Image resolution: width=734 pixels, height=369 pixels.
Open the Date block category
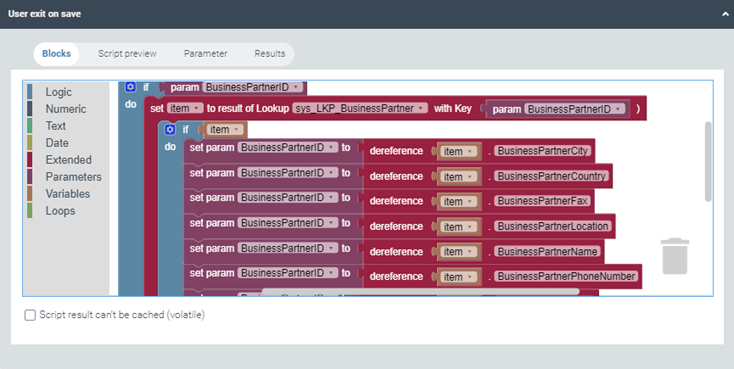tap(57, 143)
